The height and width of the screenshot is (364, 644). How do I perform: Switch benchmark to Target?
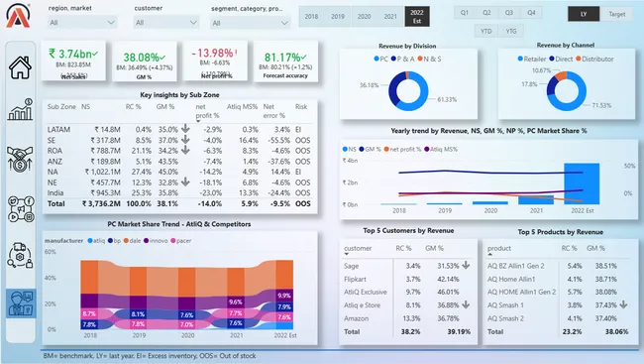[617, 14]
